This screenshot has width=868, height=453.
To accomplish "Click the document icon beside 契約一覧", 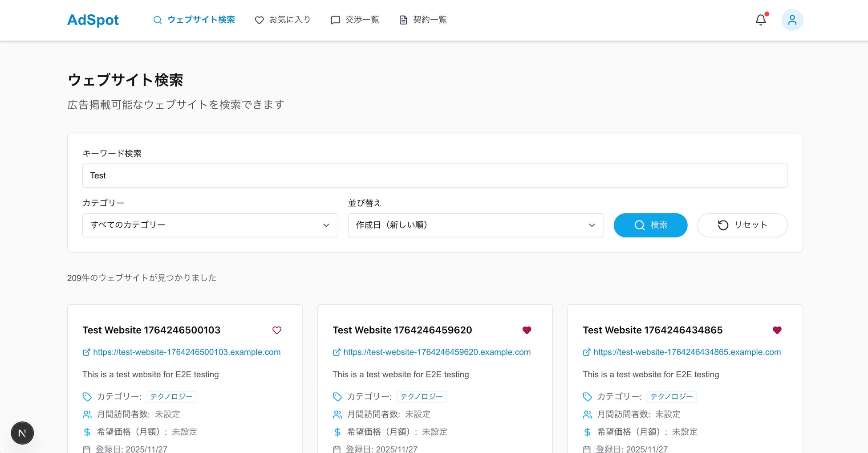I will [403, 20].
